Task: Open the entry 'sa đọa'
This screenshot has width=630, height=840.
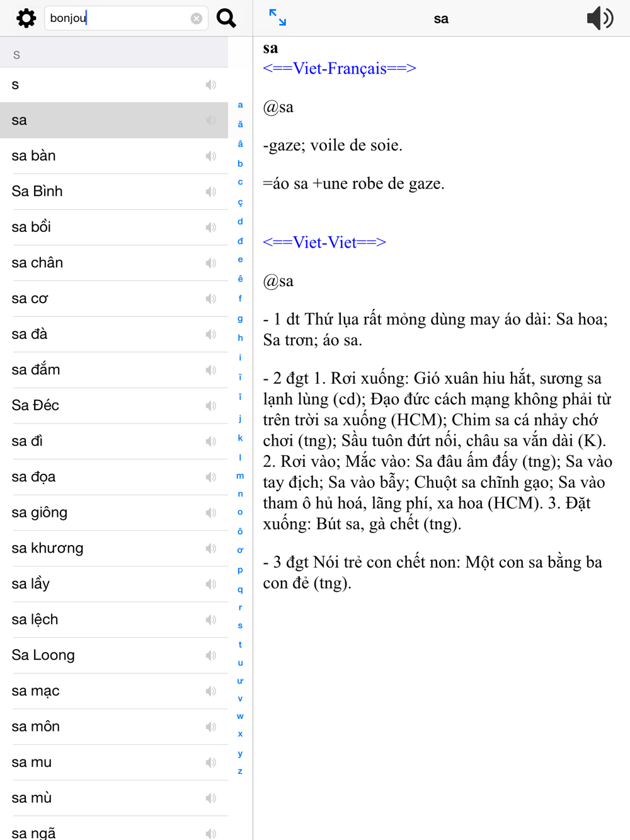Action: point(114,477)
